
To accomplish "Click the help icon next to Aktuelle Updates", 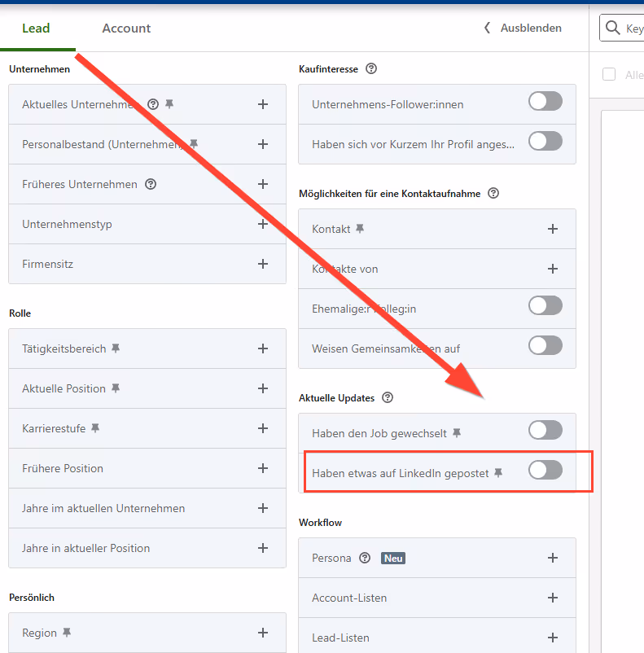I will tap(388, 397).
